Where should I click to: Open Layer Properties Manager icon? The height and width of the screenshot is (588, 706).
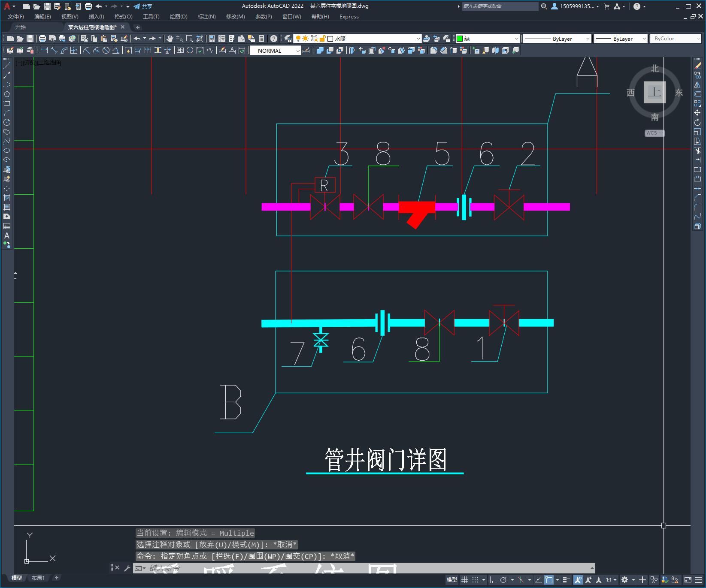point(288,39)
